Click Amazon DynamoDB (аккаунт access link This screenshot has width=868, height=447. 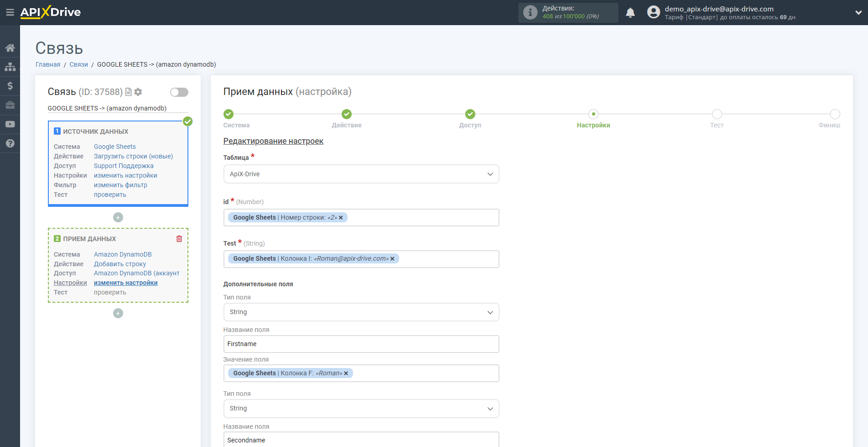[137, 273]
